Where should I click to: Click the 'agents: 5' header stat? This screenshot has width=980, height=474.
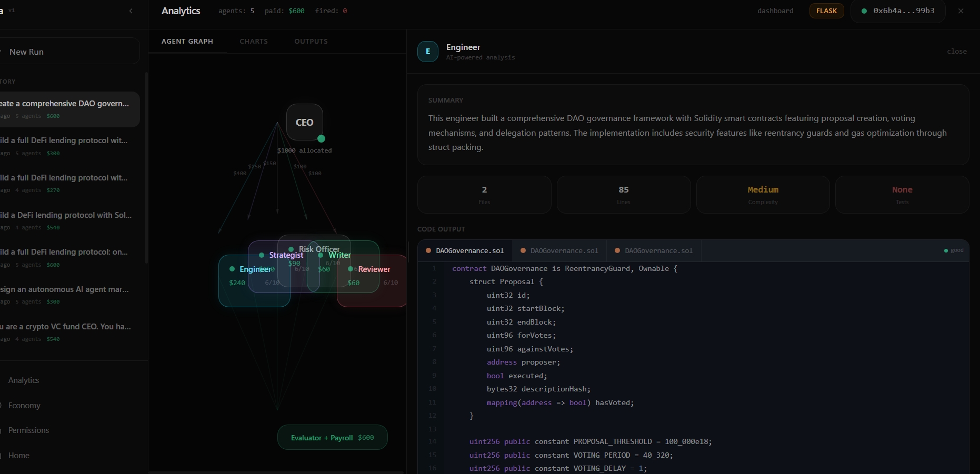(236, 11)
